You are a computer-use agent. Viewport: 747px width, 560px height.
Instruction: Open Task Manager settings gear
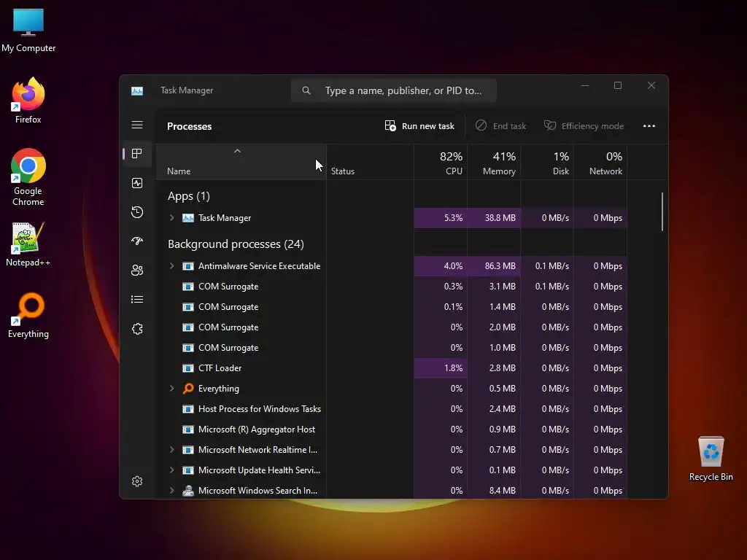pyautogui.click(x=137, y=481)
